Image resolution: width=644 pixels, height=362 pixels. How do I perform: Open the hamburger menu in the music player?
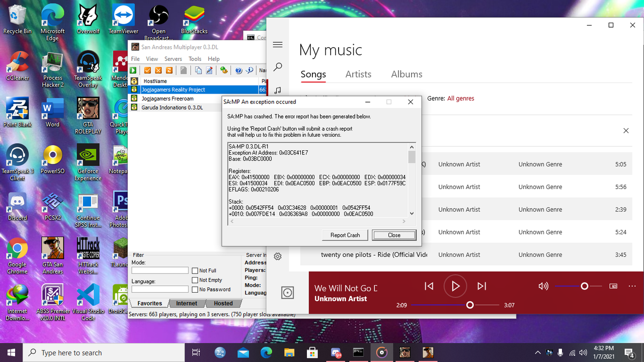pyautogui.click(x=278, y=45)
